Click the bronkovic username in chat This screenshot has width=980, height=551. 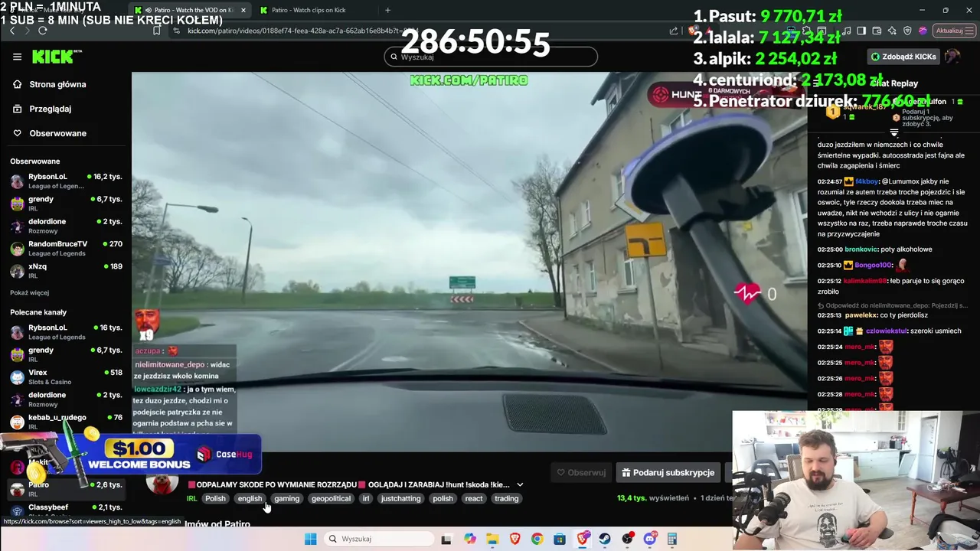861,249
